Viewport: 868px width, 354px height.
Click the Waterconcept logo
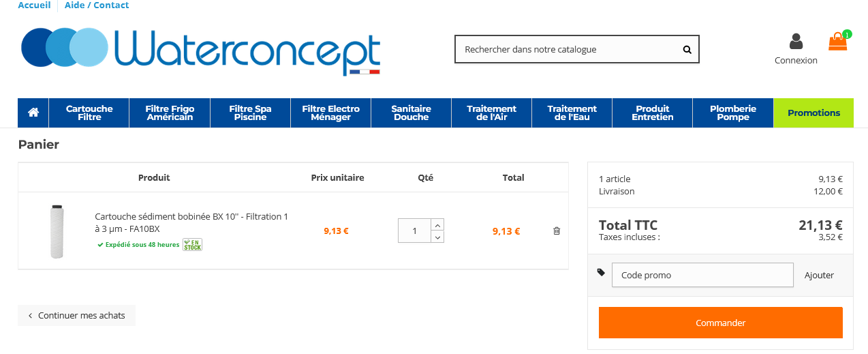click(x=201, y=50)
